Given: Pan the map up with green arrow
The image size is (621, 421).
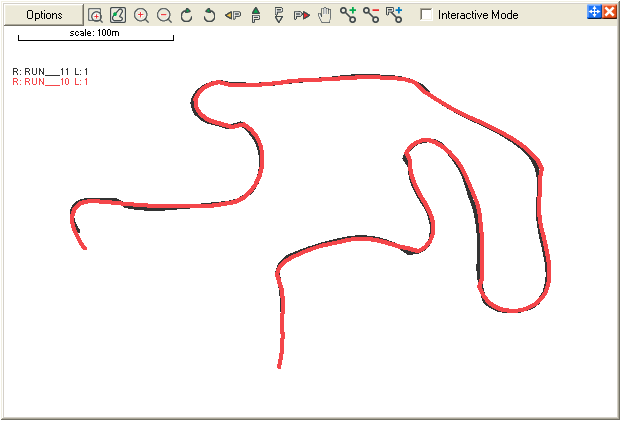Looking at the screenshot, I should coord(255,15).
